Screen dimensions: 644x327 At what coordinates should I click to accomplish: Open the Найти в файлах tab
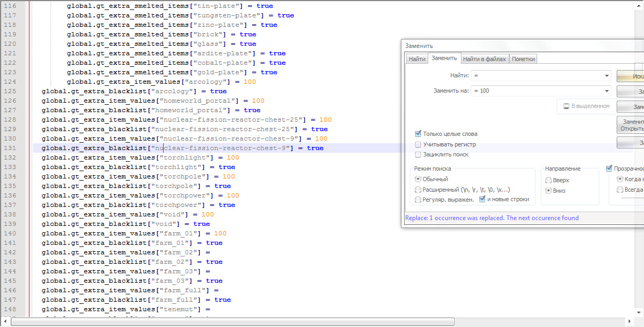pyautogui.click(x=484, y=59)
